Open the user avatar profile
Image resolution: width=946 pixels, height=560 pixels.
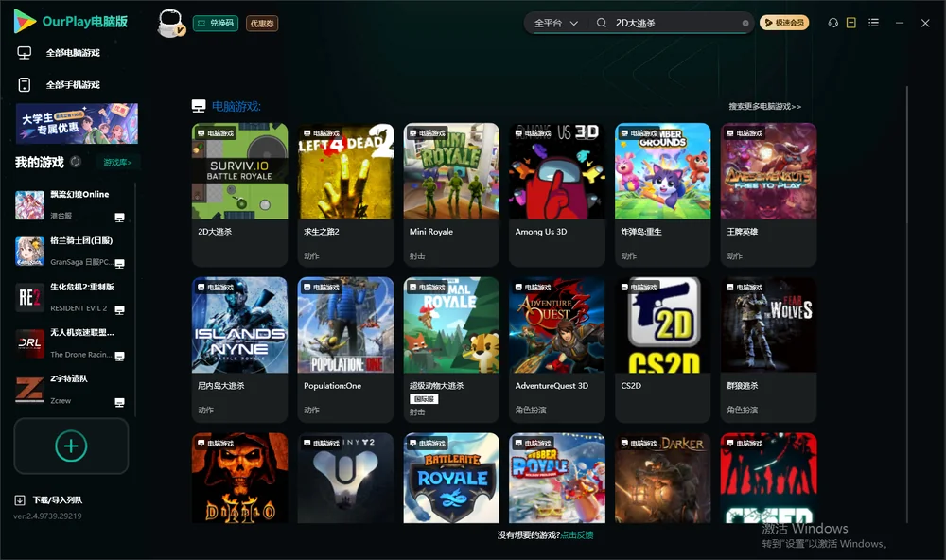pyautogui.click(x=170, y=23)
